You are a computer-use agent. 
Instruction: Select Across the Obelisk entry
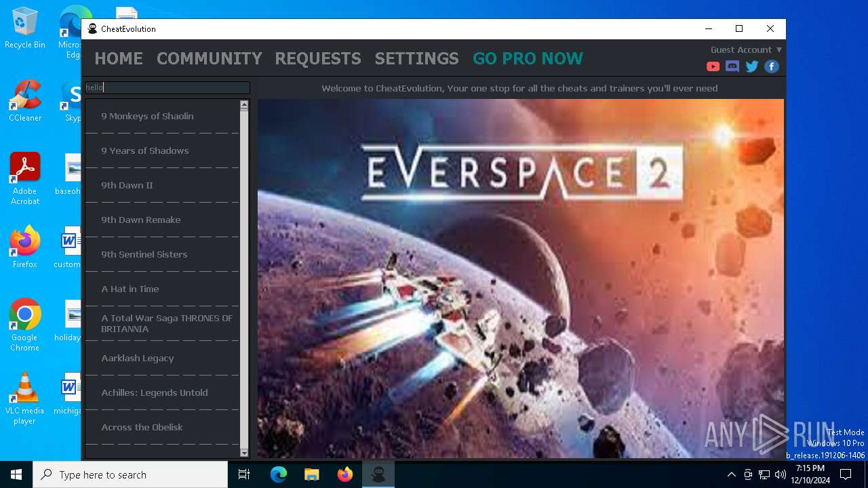[163, 427]
